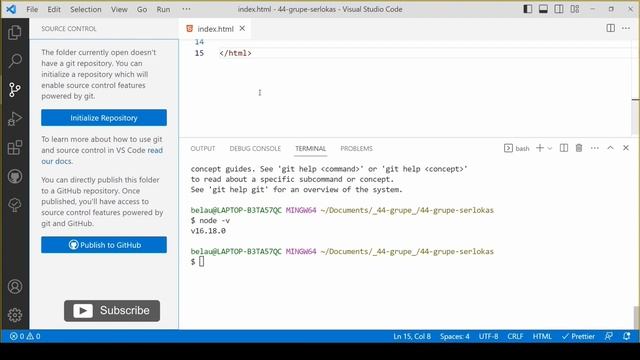Viewport: 640px width, 360px height.
Task: Click the HTML file icon on the tab
Action: click(x=189, y=29)
